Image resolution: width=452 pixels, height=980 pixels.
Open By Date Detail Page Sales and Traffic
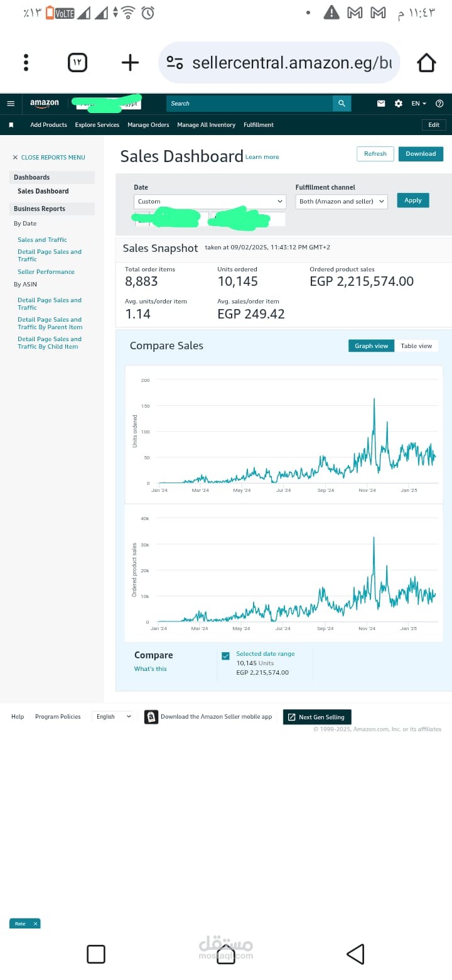(50, 256)
